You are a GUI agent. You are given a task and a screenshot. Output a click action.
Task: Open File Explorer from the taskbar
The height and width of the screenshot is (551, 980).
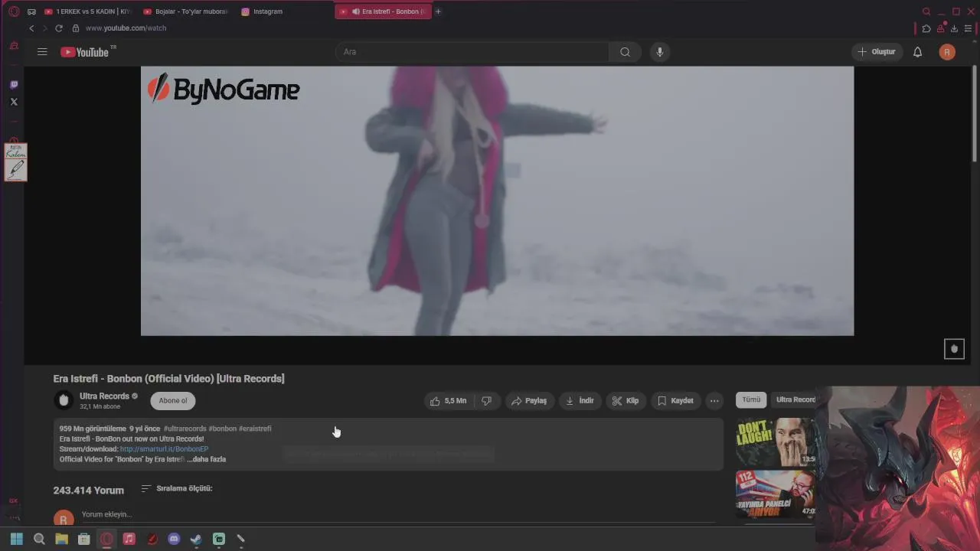tap(61, 540)
